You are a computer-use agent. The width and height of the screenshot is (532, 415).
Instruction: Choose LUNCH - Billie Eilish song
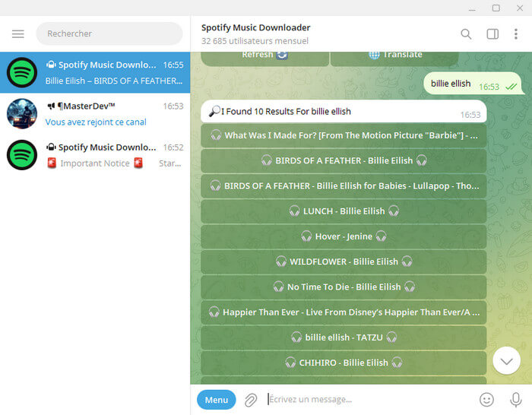coord(344,211)
